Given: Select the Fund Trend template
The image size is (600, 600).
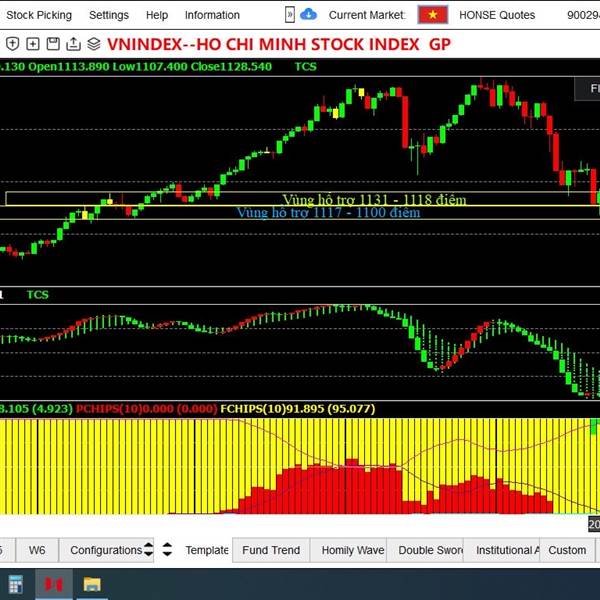Looking at the screenshot, I should pos(271,550).
